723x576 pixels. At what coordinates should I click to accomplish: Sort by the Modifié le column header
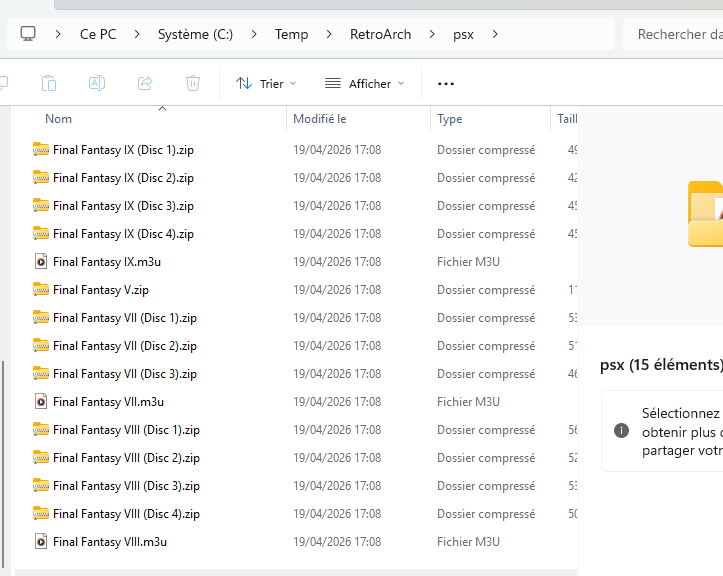click(319, 119)
